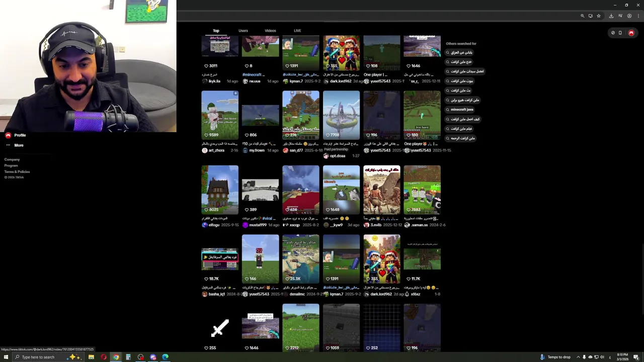Show hidden system tray icons
The image size is (644, 362).
point(578,357)
